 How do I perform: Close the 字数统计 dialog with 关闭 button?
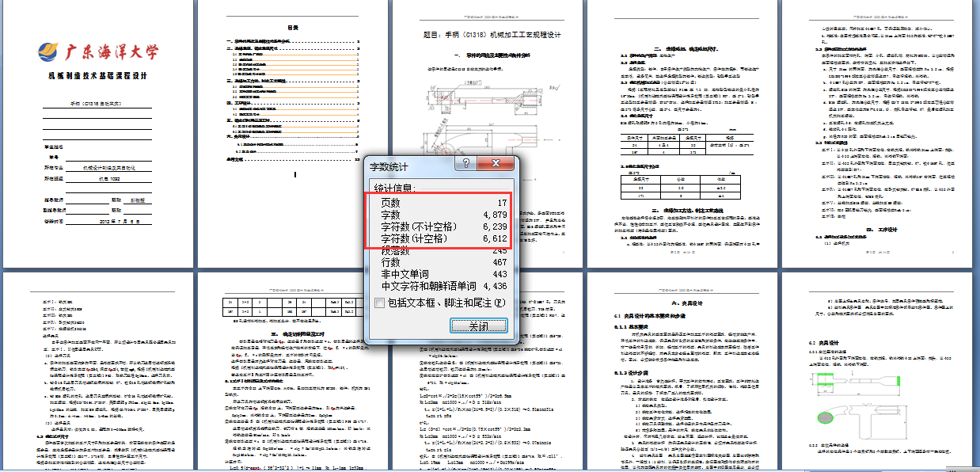tap(478, 325)
